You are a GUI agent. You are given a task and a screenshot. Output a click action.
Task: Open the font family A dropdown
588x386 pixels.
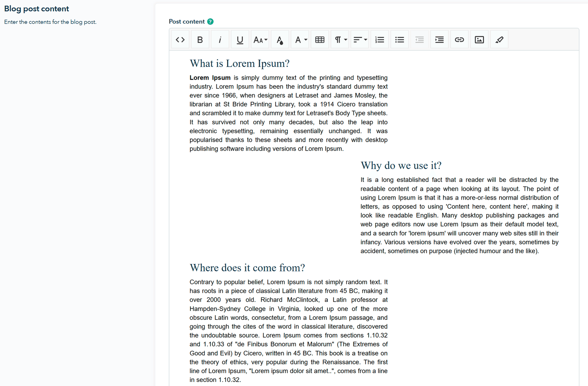[x=300, y=40]
